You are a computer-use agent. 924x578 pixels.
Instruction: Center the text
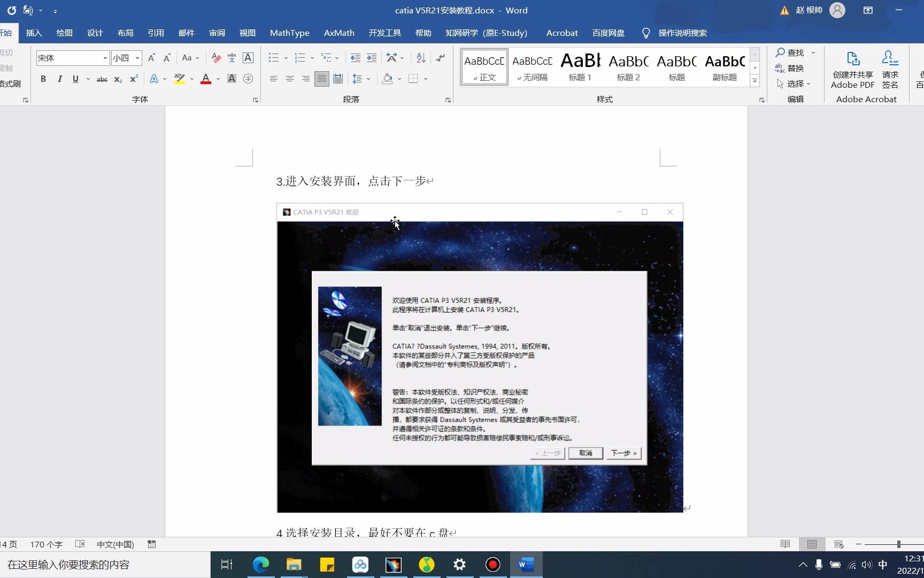[x=289, y=79]
